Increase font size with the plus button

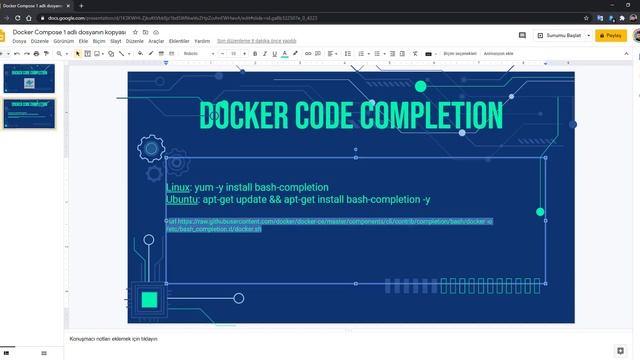tap(244, 53)
